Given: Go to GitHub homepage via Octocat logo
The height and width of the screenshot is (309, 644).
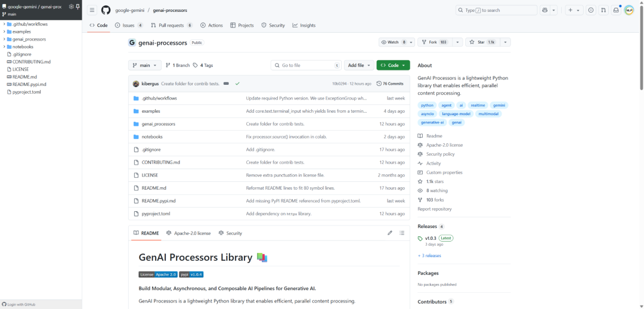Looking at the screenshot, I should coord(106,10).
